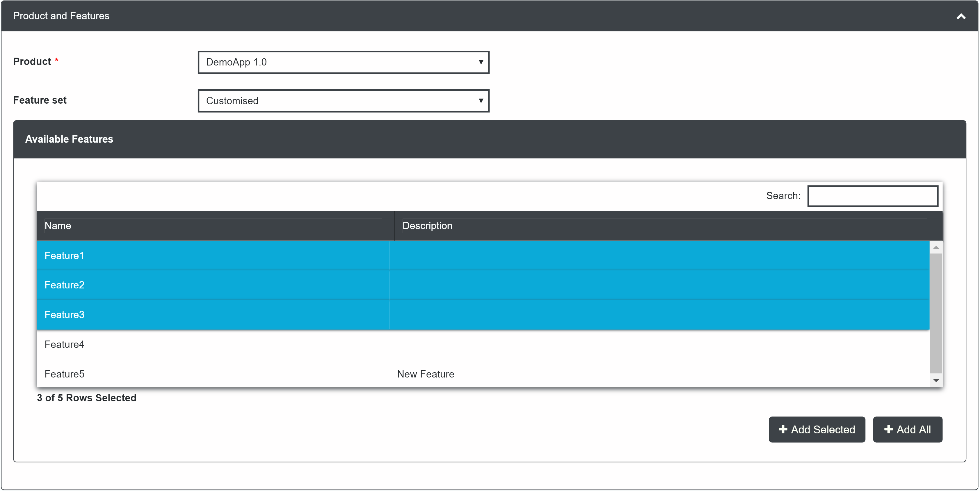
Task: Click the Product and Features title bar
Action: 61,16
